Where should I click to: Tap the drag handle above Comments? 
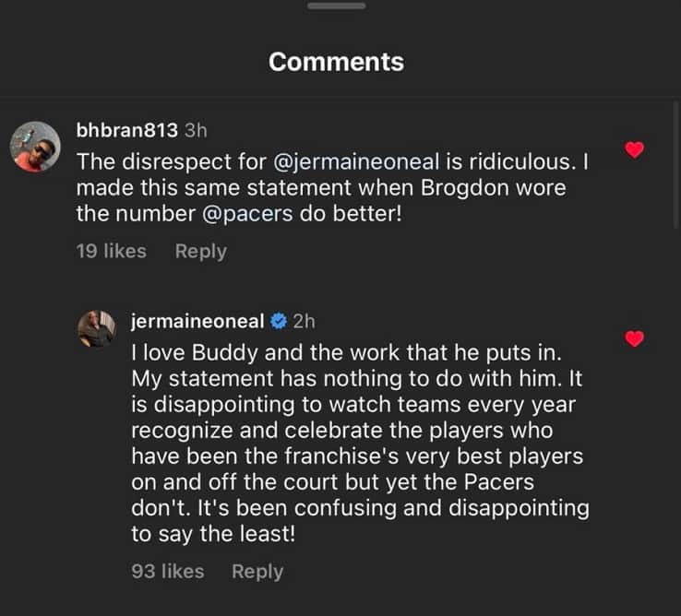[x=336, y=6]
